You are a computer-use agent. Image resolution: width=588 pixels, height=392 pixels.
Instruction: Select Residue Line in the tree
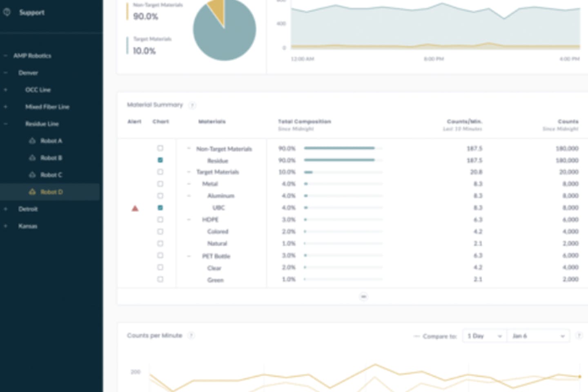point(42,124)
